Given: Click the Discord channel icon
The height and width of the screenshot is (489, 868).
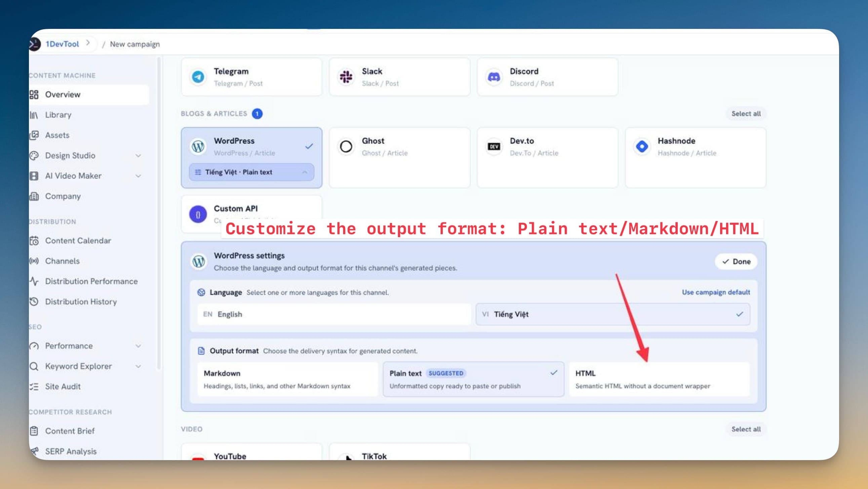Looking at the screenshot, I should click(x=494, y=77).
